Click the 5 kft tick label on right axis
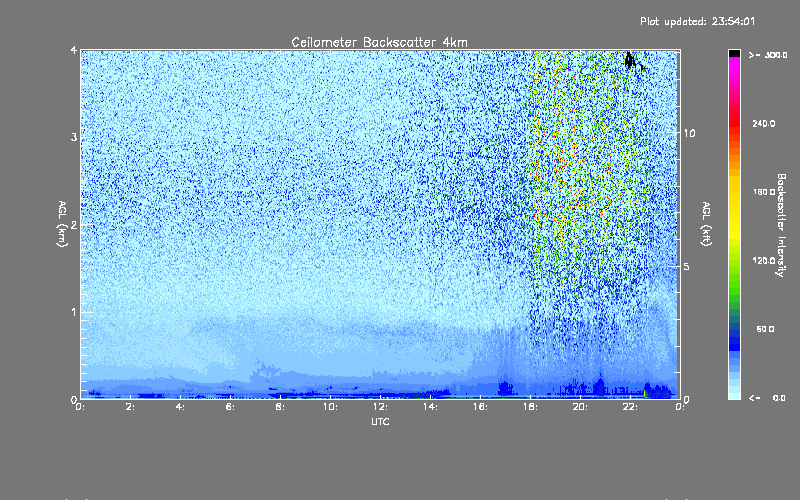The image size is (800, 500). tap(687, 267)
